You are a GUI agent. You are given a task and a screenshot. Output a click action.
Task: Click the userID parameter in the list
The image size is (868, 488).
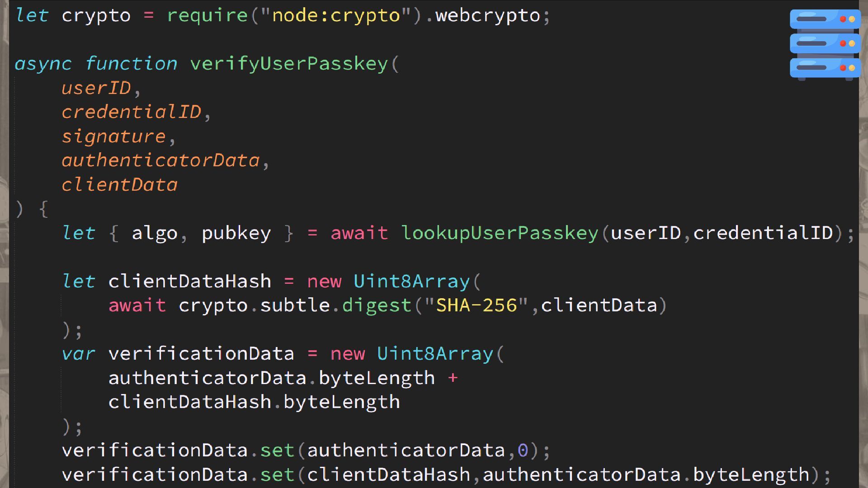[x=96, y=88]
